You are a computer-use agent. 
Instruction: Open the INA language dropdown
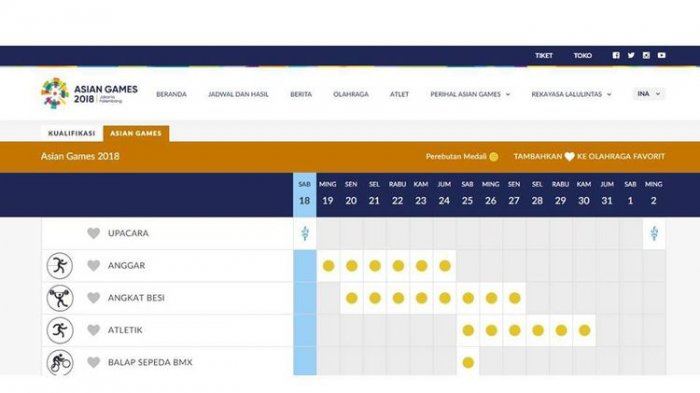coord(649,94)
